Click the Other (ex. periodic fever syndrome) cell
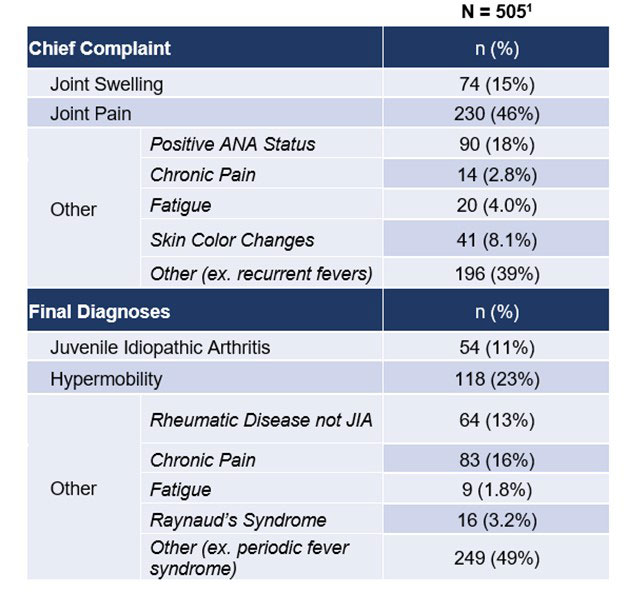Image resolution: width=638 pixels, height=604 pixels. point(250,558)
